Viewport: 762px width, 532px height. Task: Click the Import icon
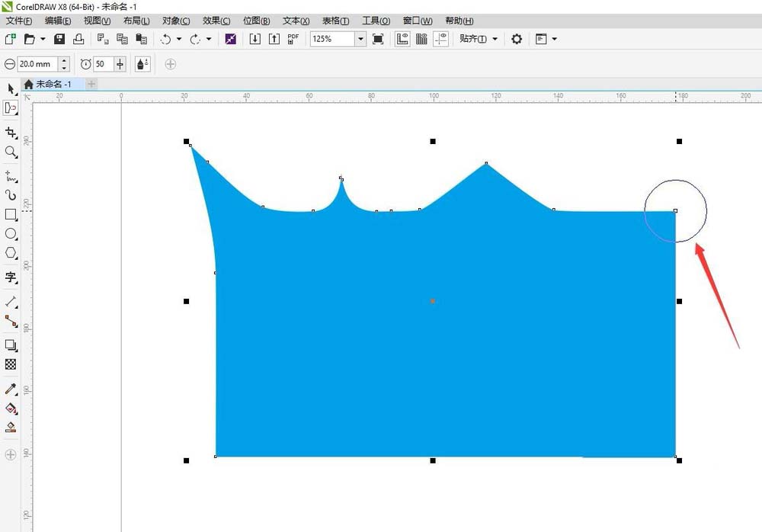pos(255,39)
